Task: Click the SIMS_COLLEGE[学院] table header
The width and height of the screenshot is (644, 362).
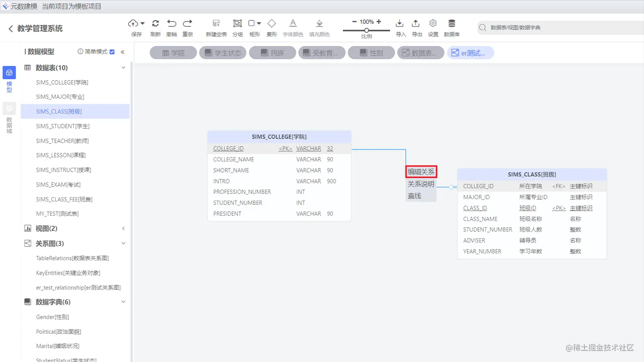Action: pos(279,137)
